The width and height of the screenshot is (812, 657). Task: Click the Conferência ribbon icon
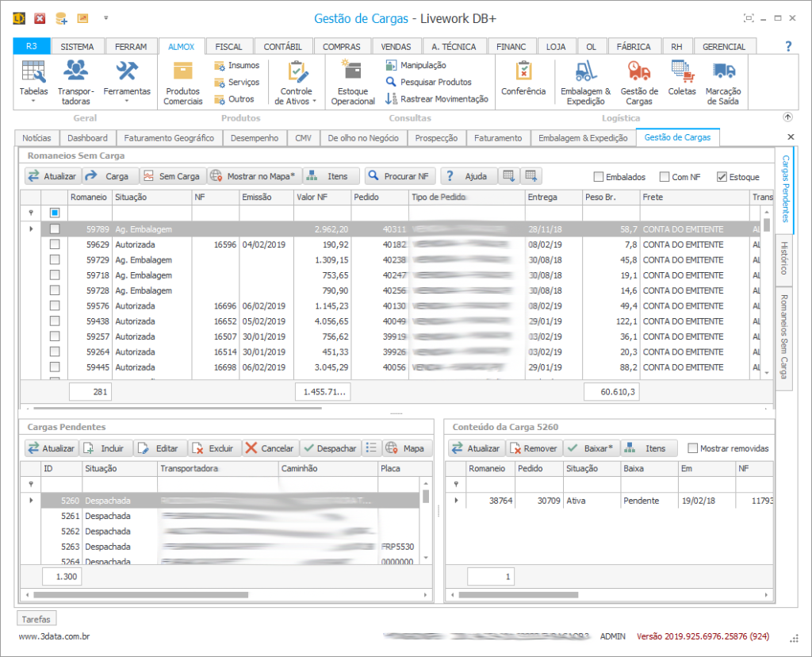(x=523, y=78)
